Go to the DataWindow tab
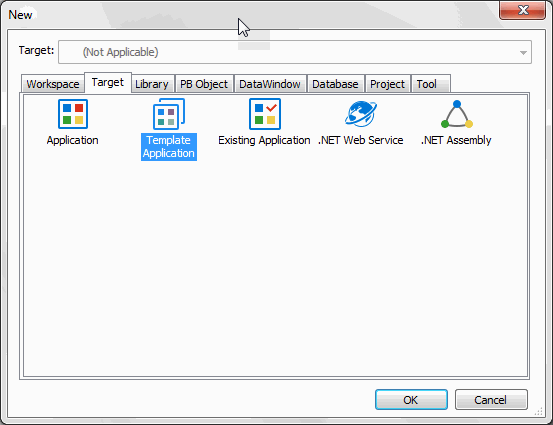 (x=270, y=84)
